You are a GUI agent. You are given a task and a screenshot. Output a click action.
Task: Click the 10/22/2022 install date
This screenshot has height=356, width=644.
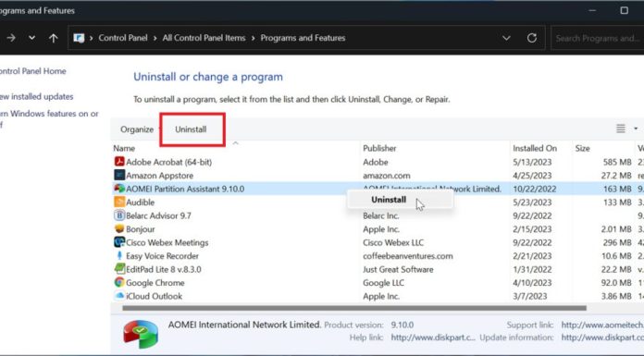pos(534,189)
